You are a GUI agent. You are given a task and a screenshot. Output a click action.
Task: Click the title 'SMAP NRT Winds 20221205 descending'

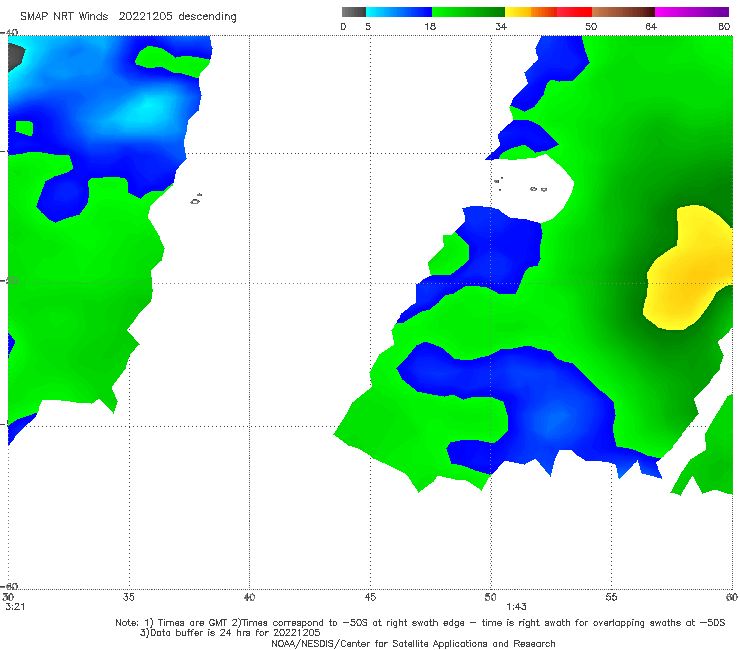(128, 17)
